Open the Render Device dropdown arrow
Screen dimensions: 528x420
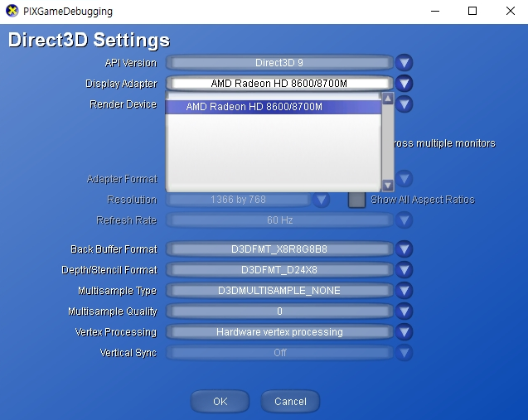tap(404, 104)
